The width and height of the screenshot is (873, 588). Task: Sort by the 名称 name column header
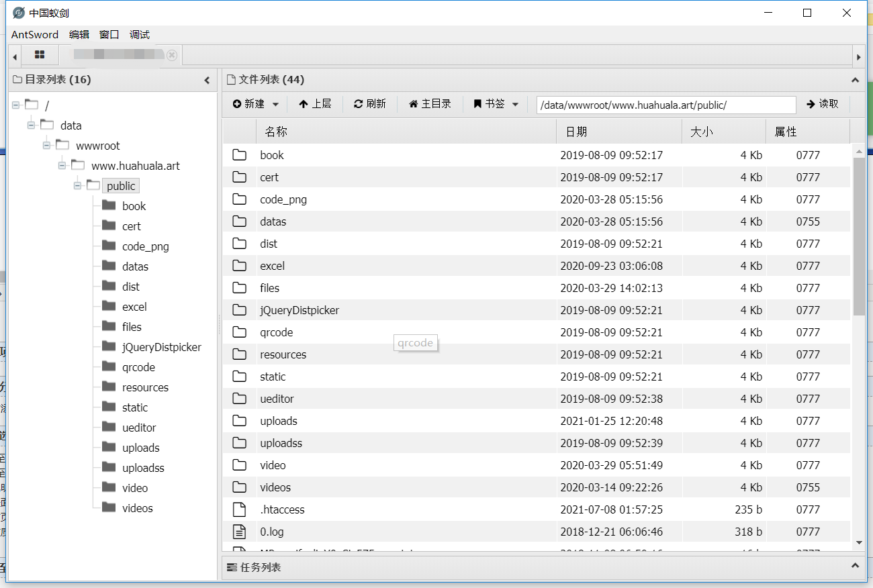click(x=406, y=132)
